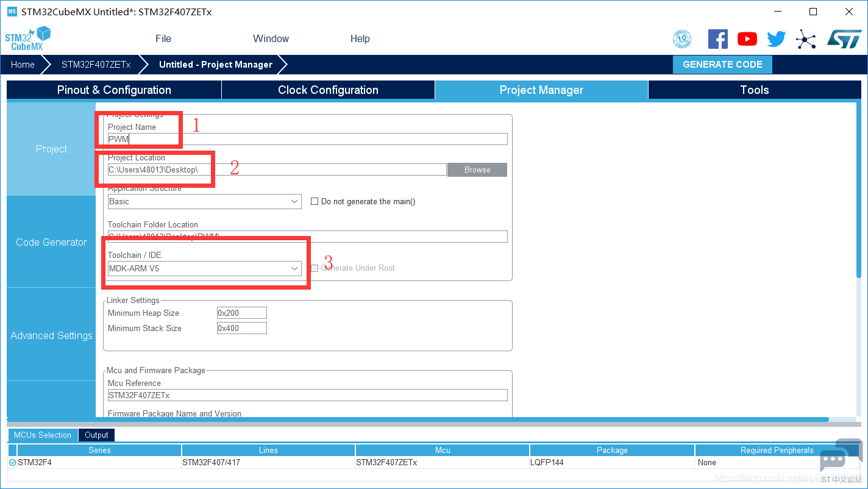Click the Minimum Heap Size field

[x=242, y=313]
